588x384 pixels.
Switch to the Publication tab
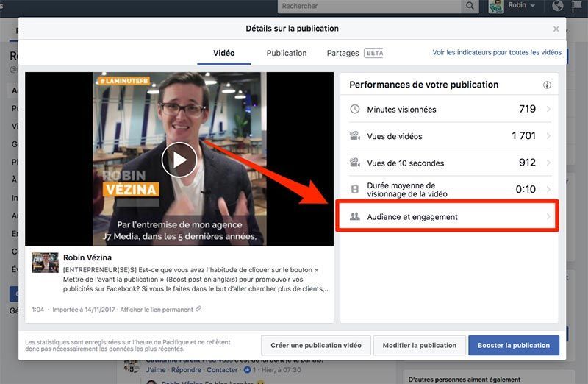287,53
